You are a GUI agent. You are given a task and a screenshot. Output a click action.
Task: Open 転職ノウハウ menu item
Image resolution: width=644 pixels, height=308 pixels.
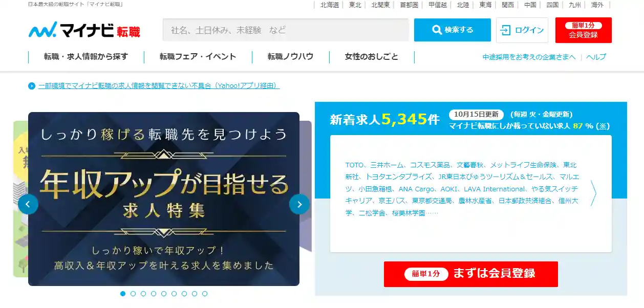(290, 57)
